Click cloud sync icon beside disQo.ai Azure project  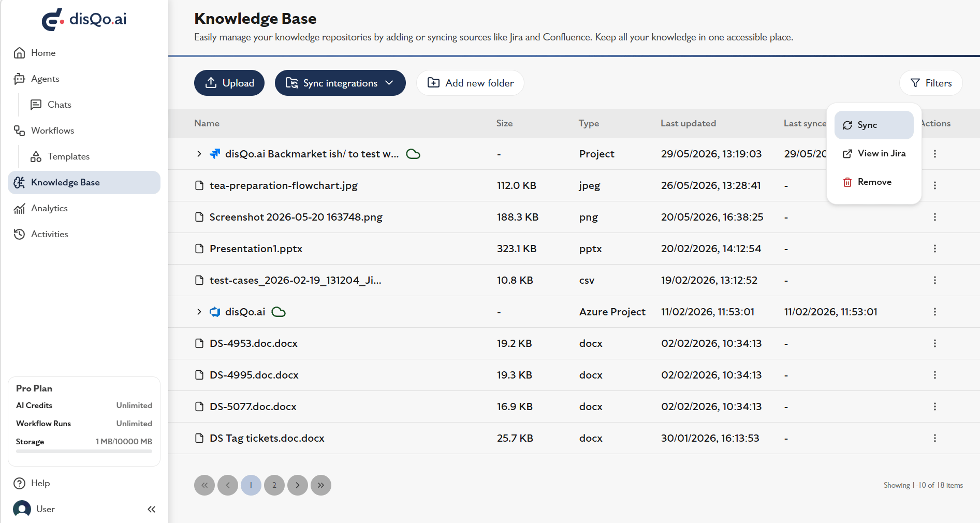279,312
